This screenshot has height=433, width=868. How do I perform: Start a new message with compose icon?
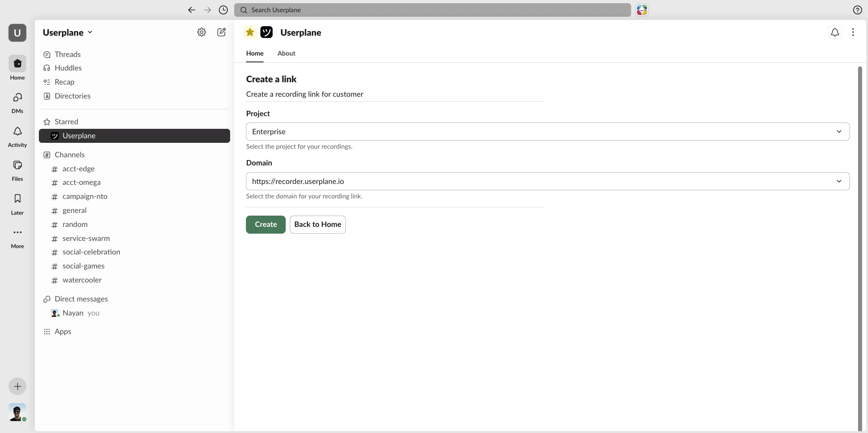click(222, 32)
